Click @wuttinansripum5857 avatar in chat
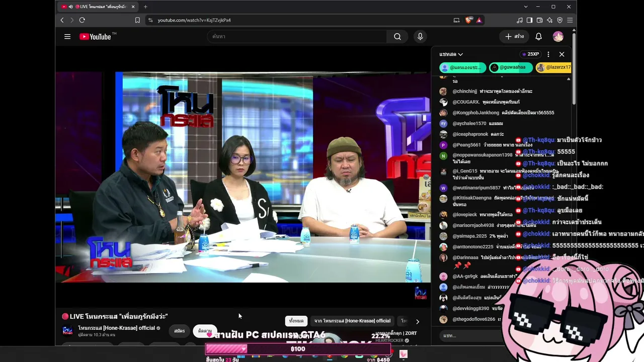Image resolution: width=644 pixels, height=362 pixels. [x=443, y=188]
